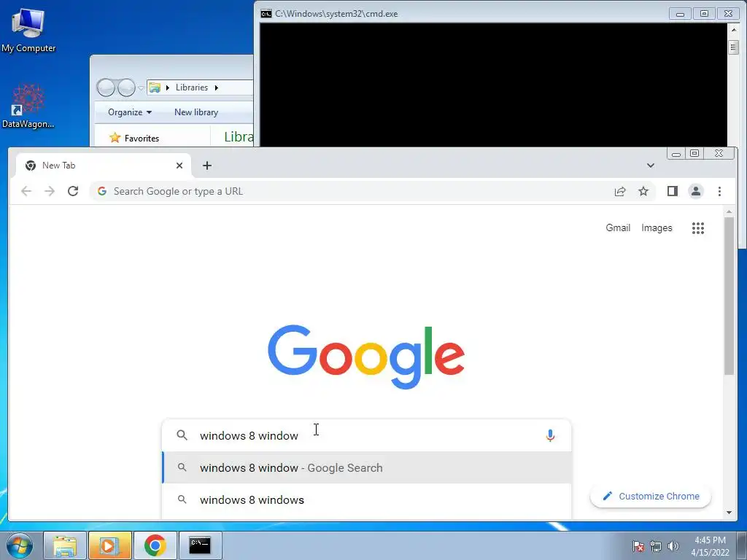Open My Computer desktop icon
The image size is (747, 560).
pos(28,30)
